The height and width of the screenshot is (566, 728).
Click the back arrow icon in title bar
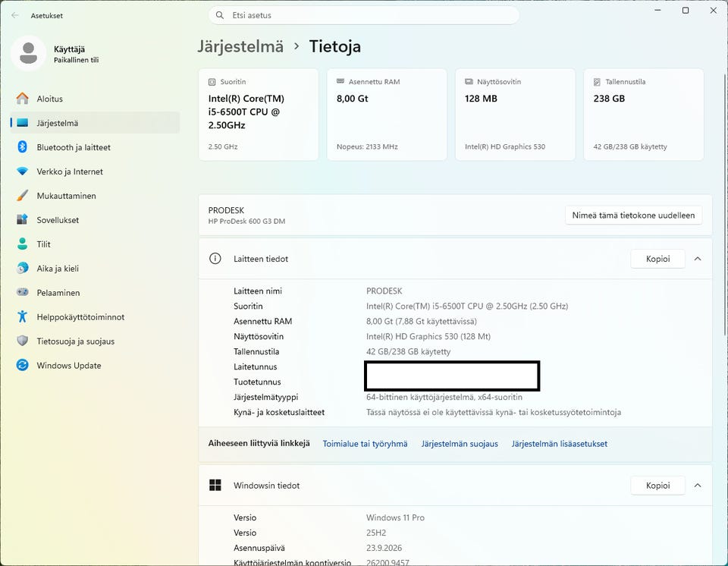point(15,15)
